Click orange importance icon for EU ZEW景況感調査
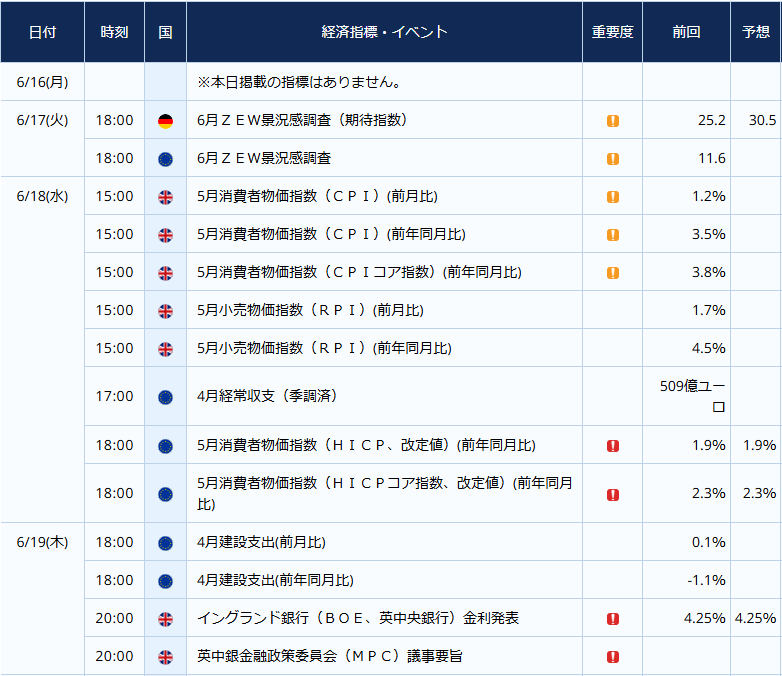This screenshot has width=782, height=676. pyautogui.click(x=612, y=159)
